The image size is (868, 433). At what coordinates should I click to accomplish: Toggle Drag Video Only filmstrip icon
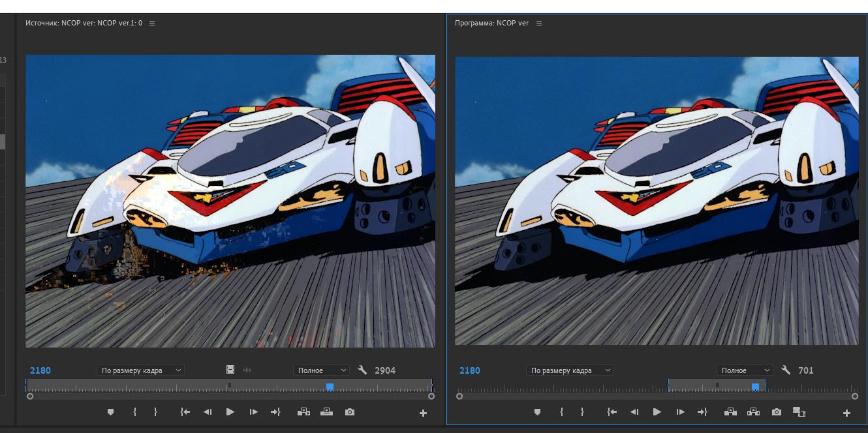pos(230,370)
